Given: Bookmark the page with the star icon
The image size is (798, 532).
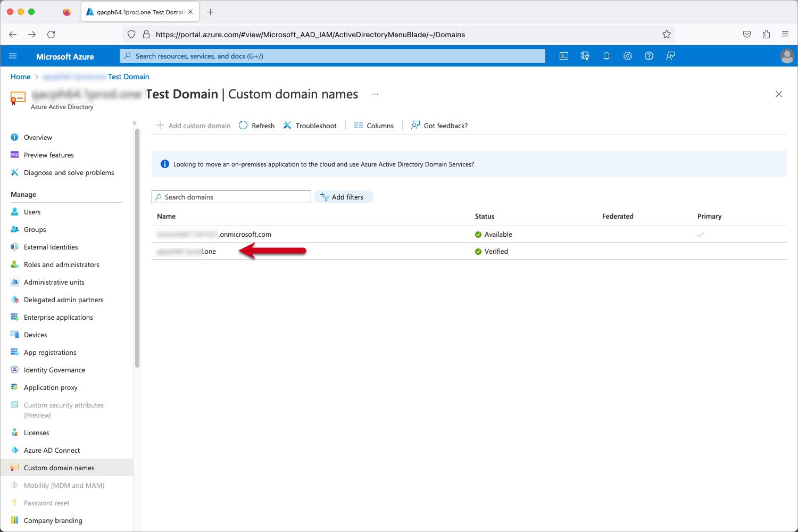Looking at the screenshot, I should [666, 34].
